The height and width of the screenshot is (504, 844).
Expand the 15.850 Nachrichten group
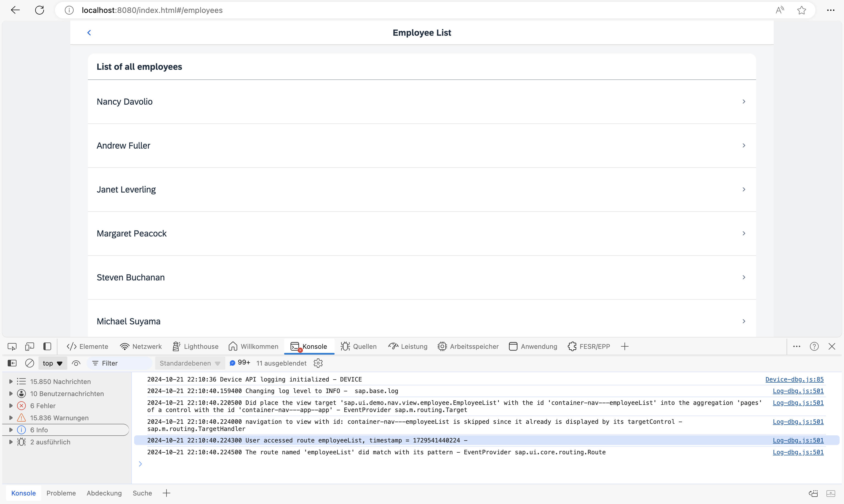click(x=10, y=382)
